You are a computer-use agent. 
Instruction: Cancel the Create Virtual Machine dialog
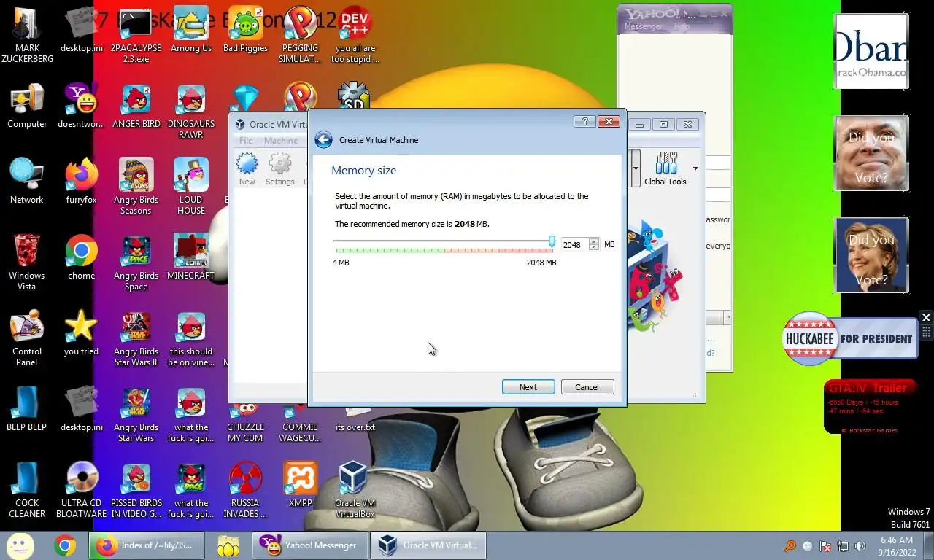click(587, 387)
